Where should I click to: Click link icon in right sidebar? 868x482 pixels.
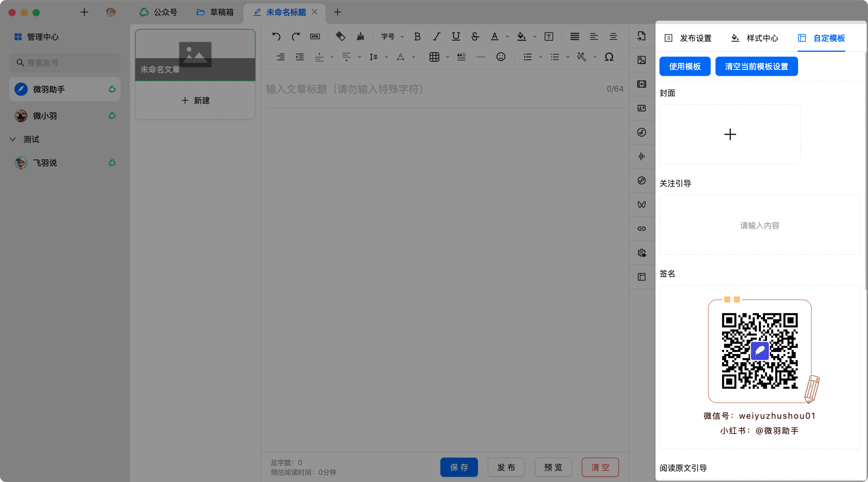pos(642,229)
